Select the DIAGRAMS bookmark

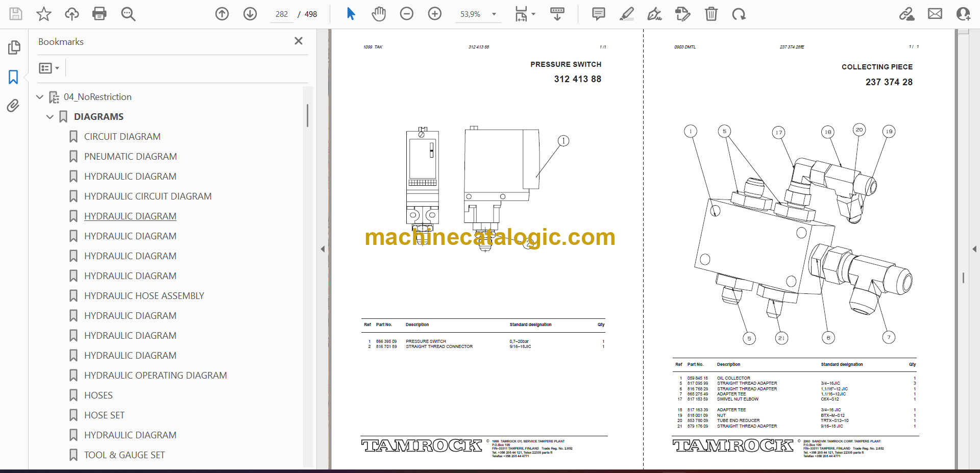(99, 117)
